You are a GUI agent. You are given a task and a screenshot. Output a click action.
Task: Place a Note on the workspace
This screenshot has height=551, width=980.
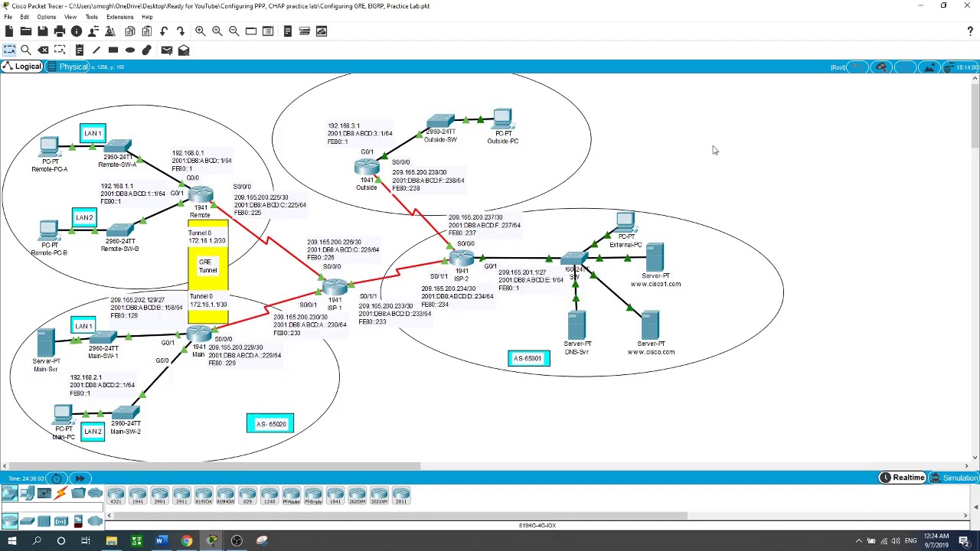point(80,50)
